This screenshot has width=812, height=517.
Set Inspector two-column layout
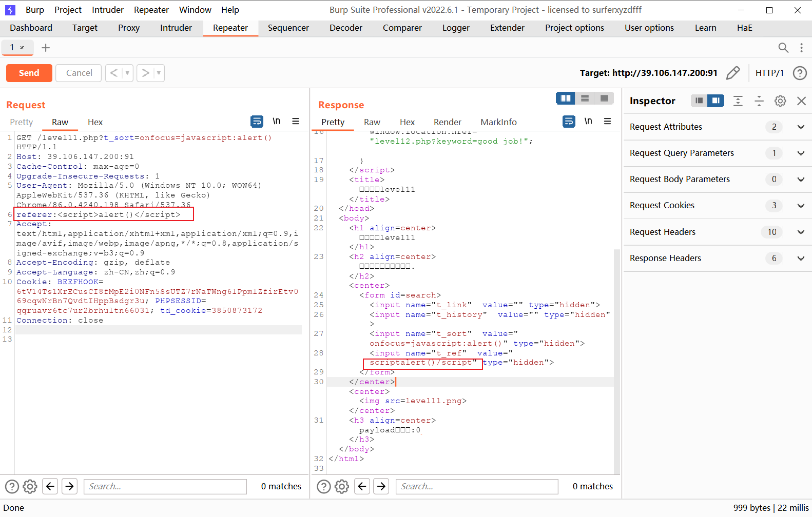(x=716, y=101)
